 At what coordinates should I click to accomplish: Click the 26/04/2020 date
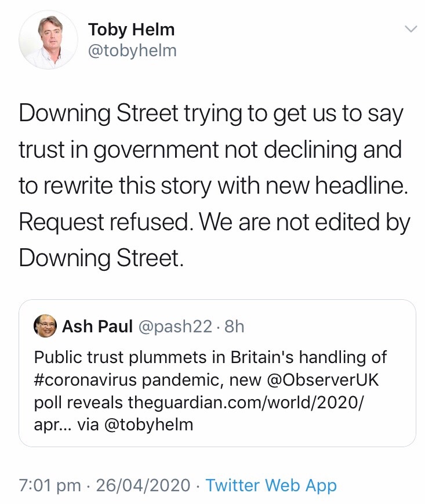143,484
